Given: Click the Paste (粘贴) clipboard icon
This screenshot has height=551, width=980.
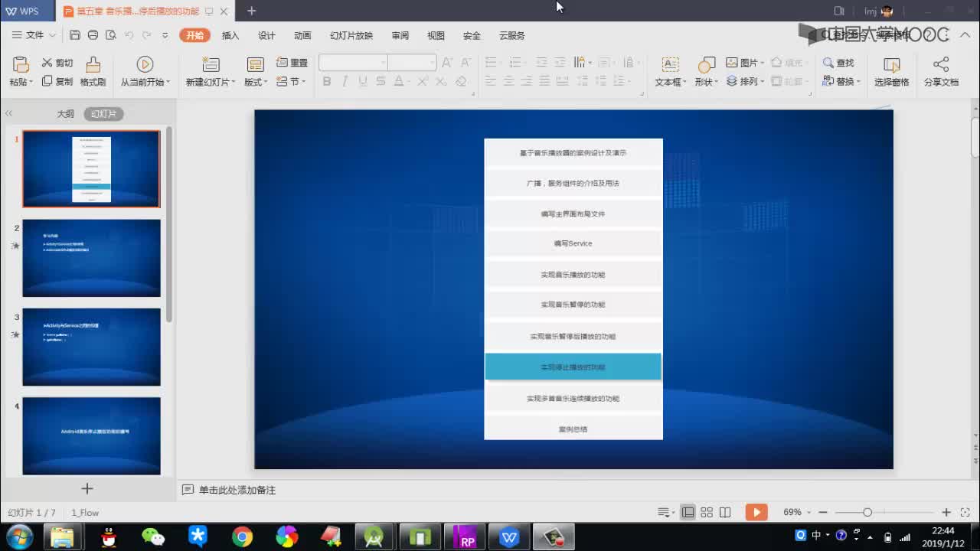Looking at the screenshot, I should [21, 65].
